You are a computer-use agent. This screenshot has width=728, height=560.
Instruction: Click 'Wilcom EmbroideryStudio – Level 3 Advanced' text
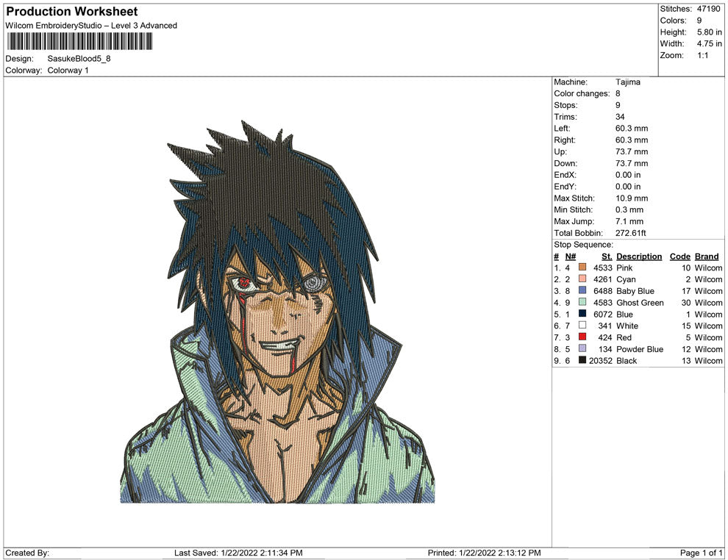click(91, 26)
